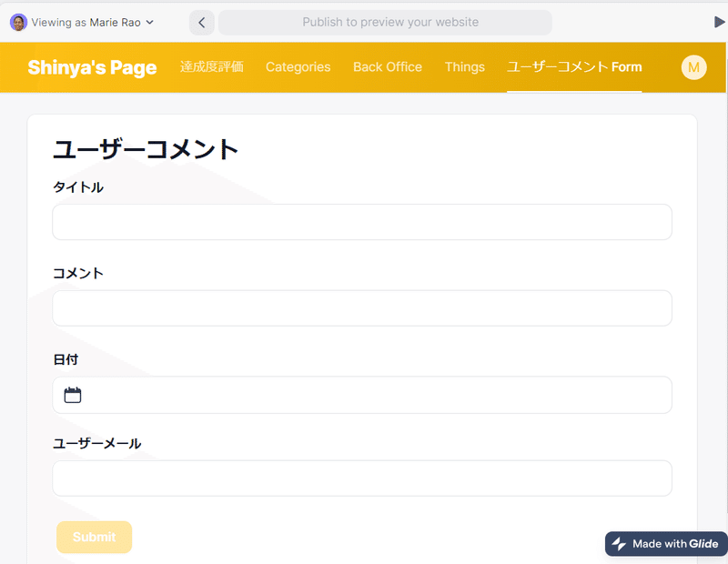Click the 日付 field label

coord(66,359)
